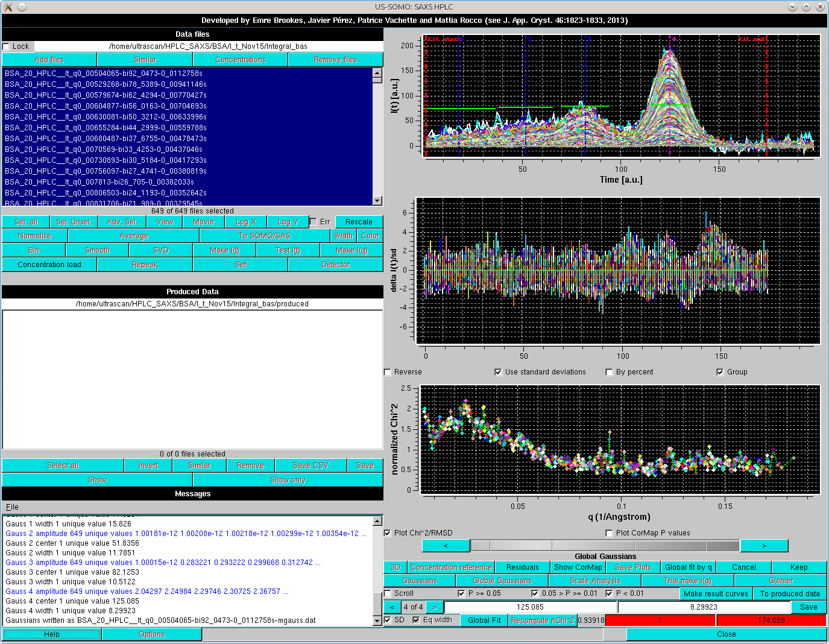Uncheck Plot Chi^2/RMSD
The image size is (829, 644).
point(388,533)
